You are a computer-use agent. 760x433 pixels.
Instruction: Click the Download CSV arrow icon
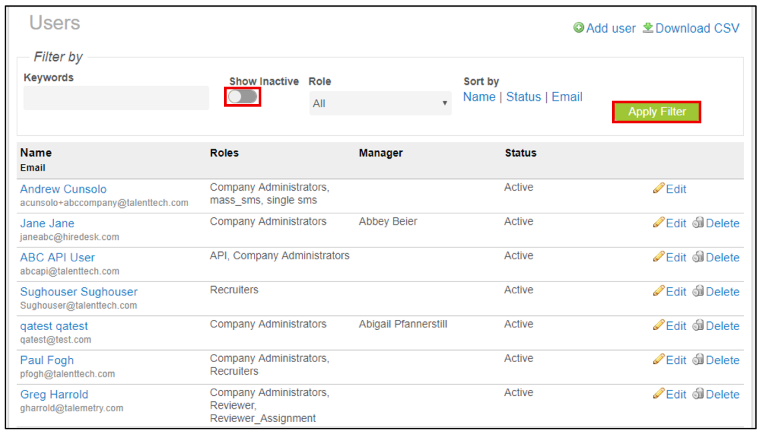coord(648,28)
